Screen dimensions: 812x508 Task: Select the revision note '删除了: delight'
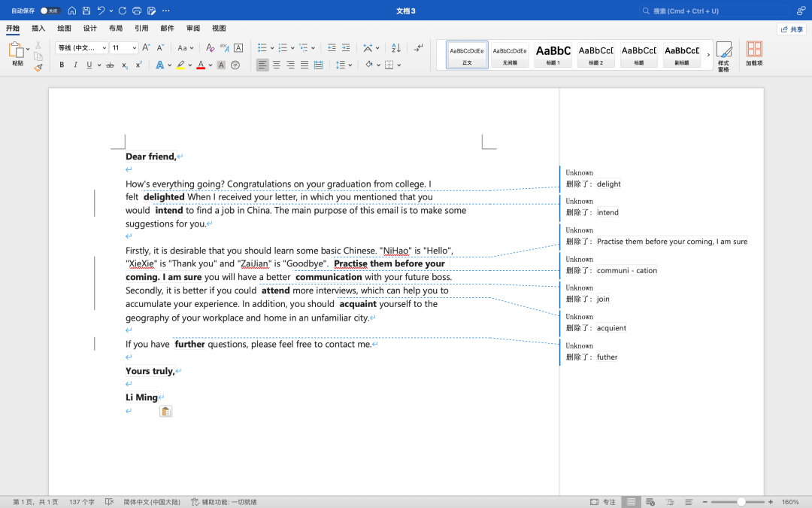593,184
